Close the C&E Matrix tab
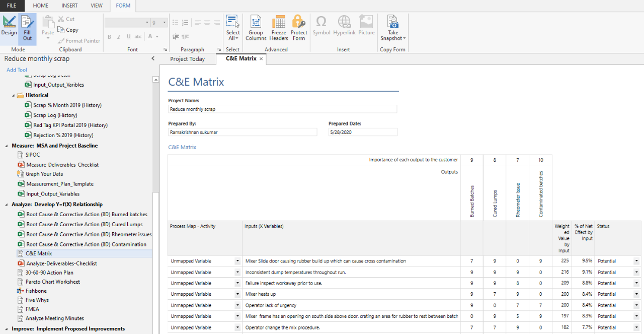The width and height of the screenshot is (644, 334). [261, 59]
